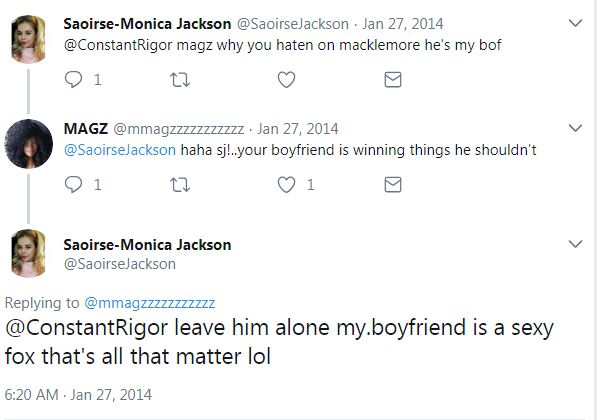The width and height of the screenshot is (597, 420).
Task: Send first tweet via direct message envelope
Action: click(x=393, y=80)
